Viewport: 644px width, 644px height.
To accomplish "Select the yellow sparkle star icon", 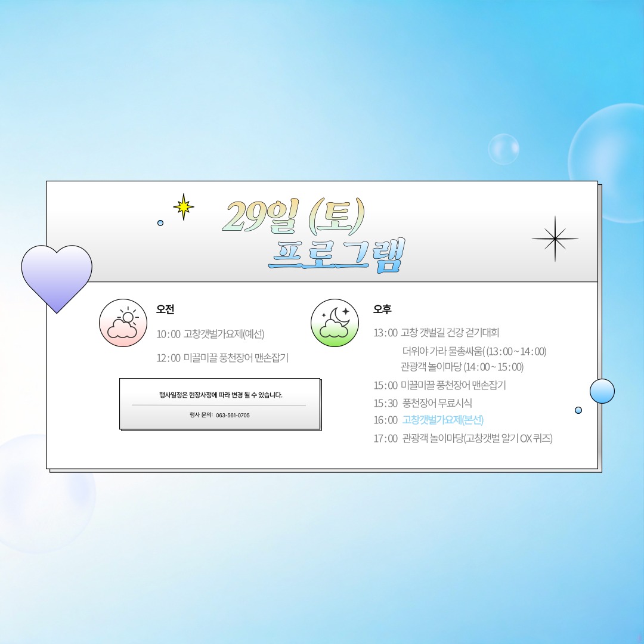I will [x=183, y=206].
